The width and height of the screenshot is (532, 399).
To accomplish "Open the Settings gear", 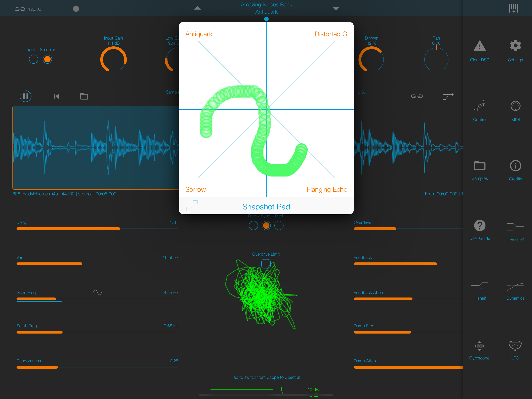I will tap(515, 45).
